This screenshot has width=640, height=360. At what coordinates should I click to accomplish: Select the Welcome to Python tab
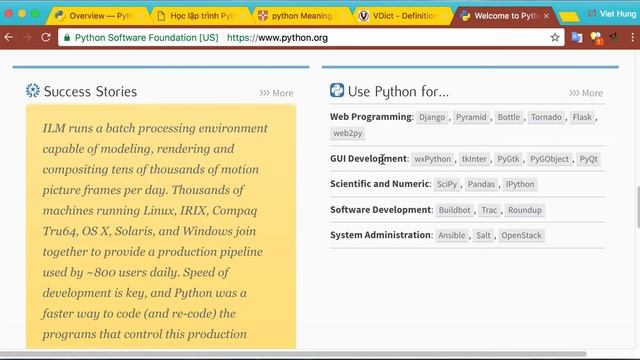pyautogui.click(x=504, y=16)
